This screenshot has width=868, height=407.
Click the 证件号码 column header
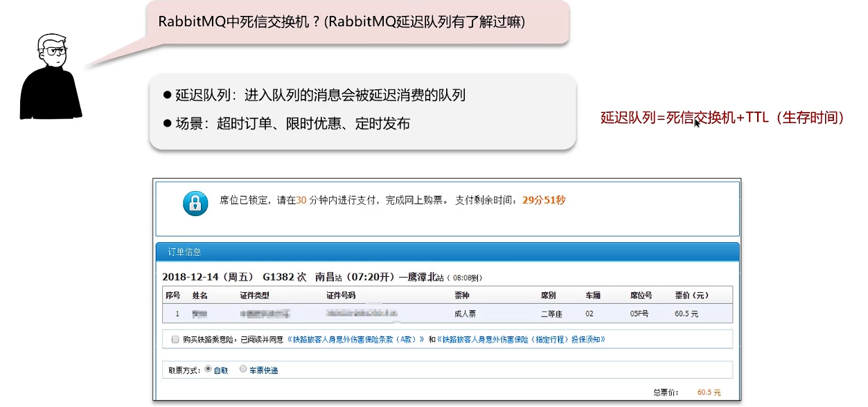click(x=341, y=296)
